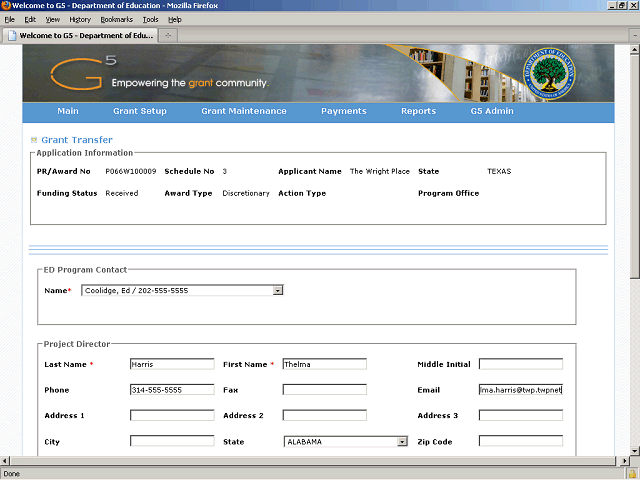This screenshot has height=480, width=640.
Task: Open a new tab with the plus button
Action: click(x=168, y=36)
